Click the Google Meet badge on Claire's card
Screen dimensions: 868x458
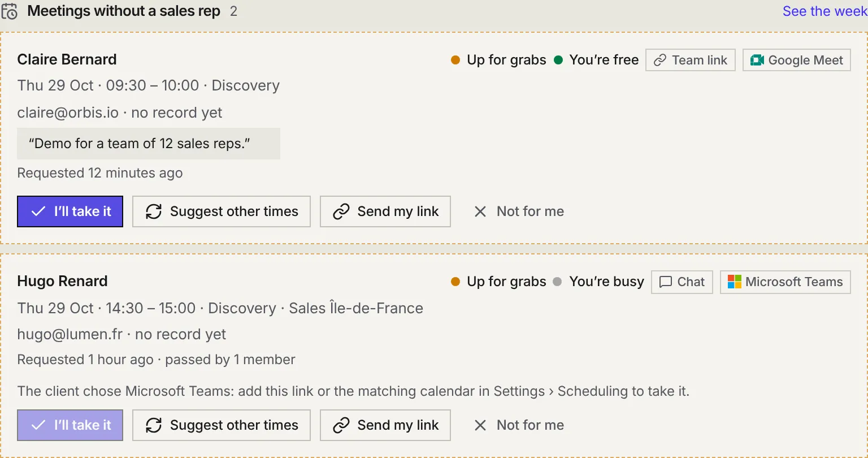click(x=797, y=60)
